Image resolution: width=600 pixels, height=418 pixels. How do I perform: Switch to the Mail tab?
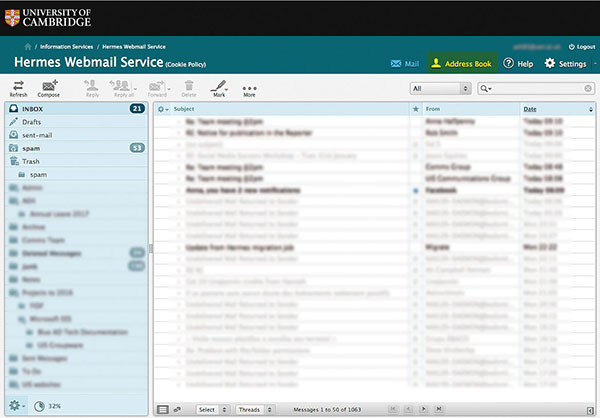point(404,64)
